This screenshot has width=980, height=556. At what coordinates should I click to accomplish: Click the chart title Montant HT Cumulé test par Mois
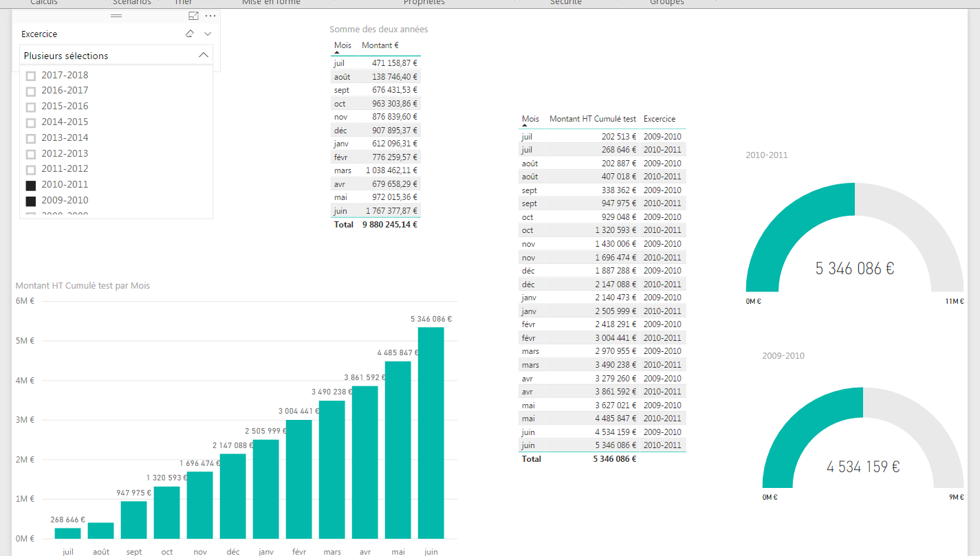(83, 285)
